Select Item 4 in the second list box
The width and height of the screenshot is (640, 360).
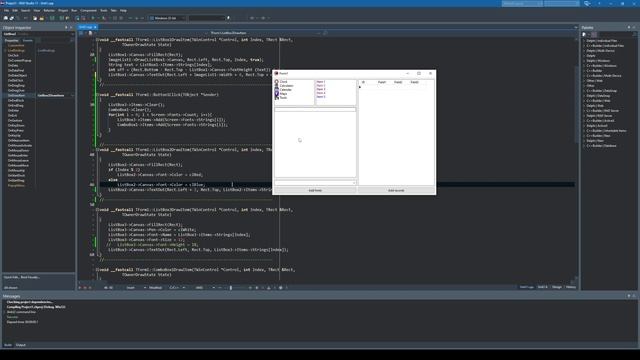(321, 93)
